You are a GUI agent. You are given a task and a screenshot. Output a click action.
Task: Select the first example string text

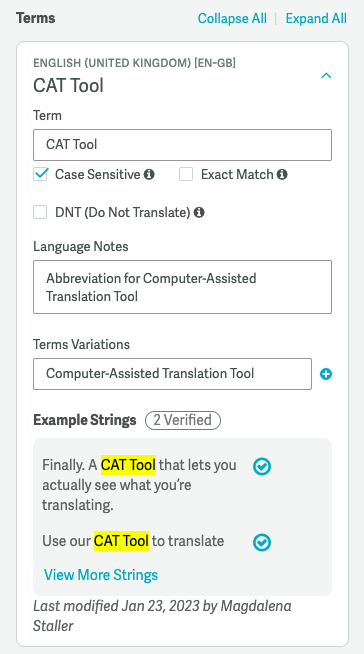pyautogui.click(x=139, y=485)
